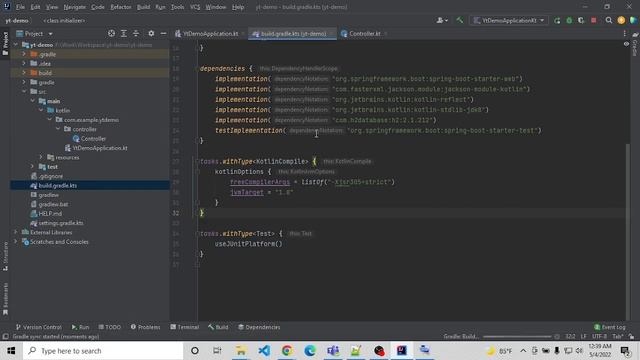Collapse the main folder
Viewport: 640px width, 360px height.
pos(32,101)
